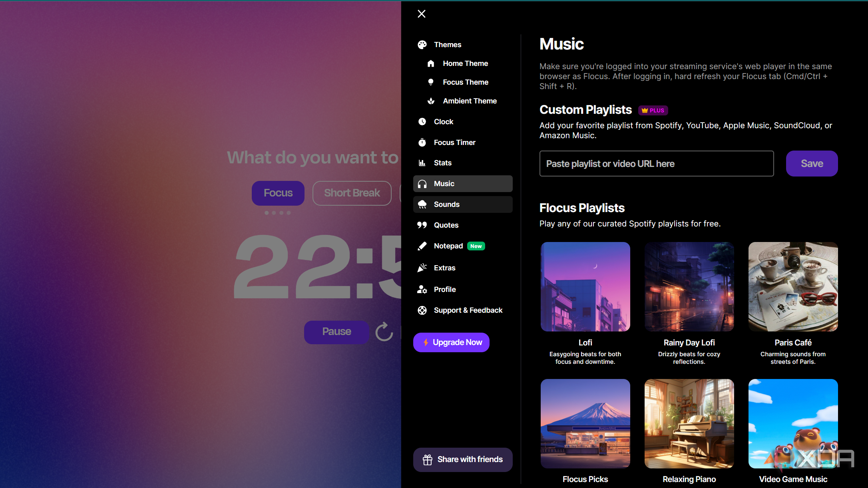
Task: Close the settings panel with X
Action: point(422,14)
